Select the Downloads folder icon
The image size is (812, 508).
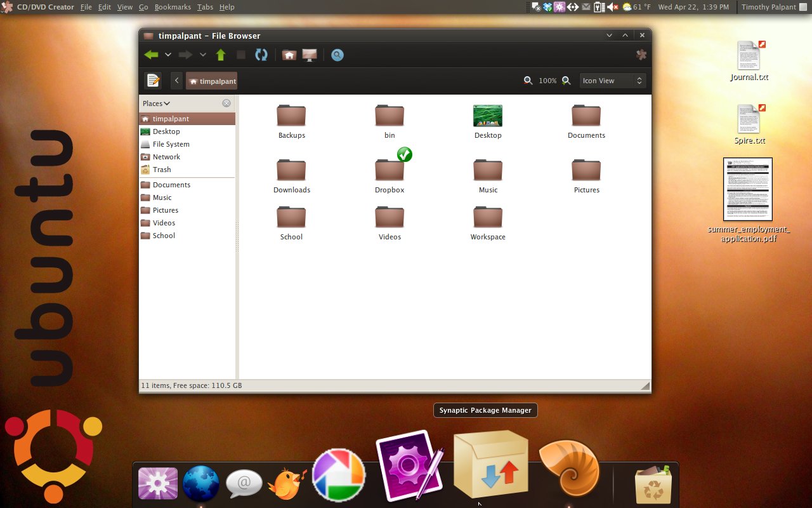291,170
